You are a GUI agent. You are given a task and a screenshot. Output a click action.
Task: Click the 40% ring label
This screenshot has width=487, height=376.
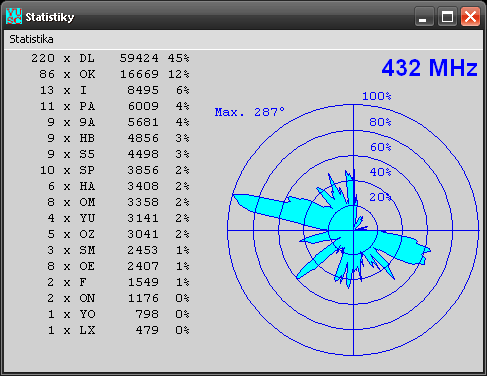click(x=380, y=172)
